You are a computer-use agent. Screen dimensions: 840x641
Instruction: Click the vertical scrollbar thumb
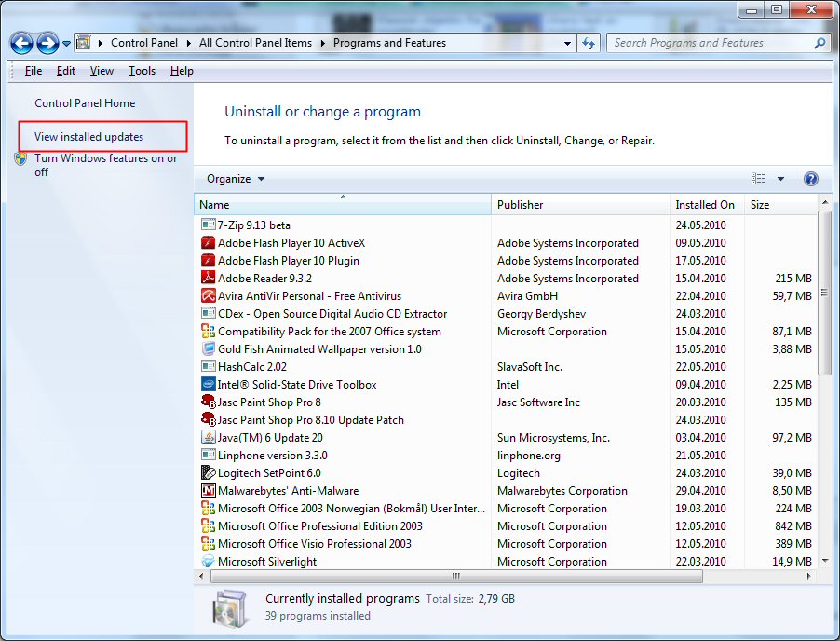[x=824, y=293]
